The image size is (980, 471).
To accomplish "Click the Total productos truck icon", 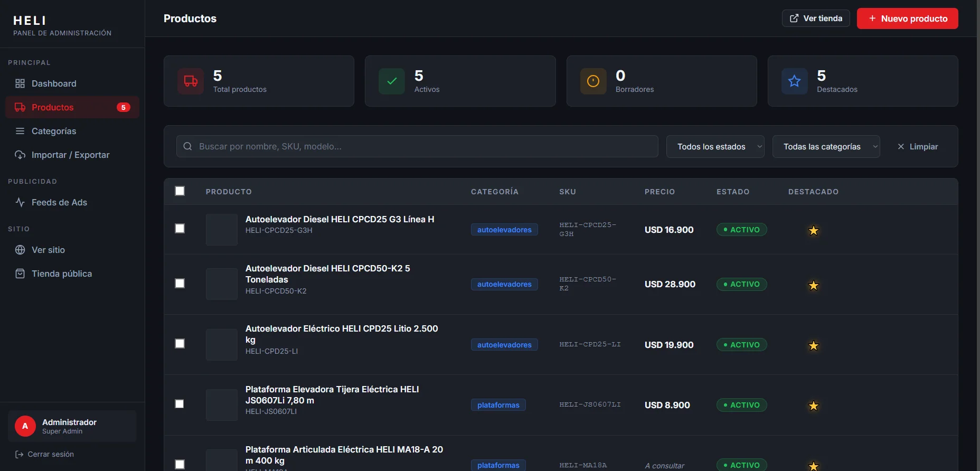I will pos(191,81).
